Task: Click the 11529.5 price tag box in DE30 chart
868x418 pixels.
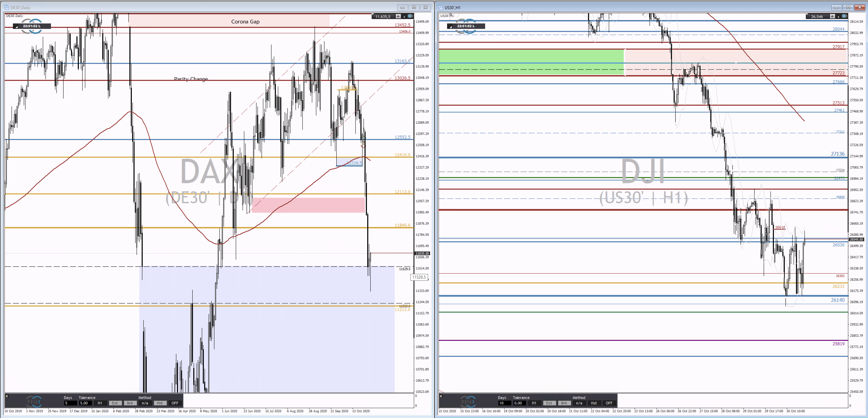Action: [x=419, y=277]
